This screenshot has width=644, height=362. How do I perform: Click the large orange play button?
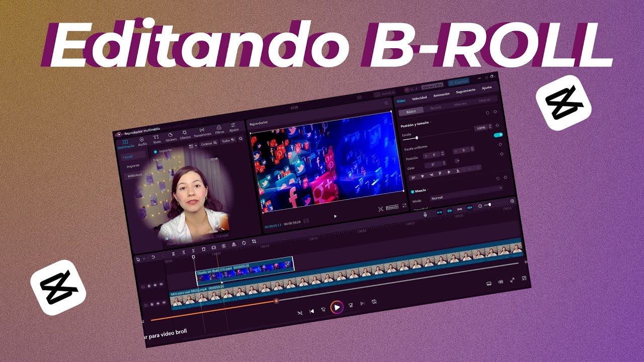tap(337, 307)
